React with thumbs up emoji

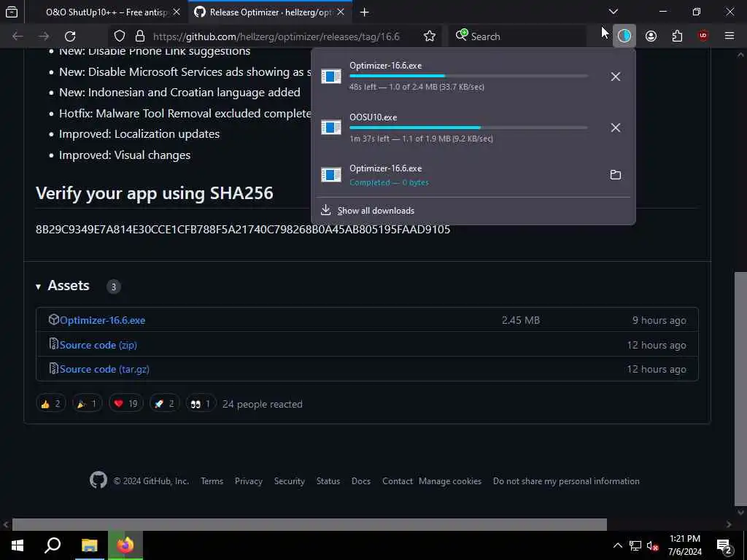click(x=50, y=404)
